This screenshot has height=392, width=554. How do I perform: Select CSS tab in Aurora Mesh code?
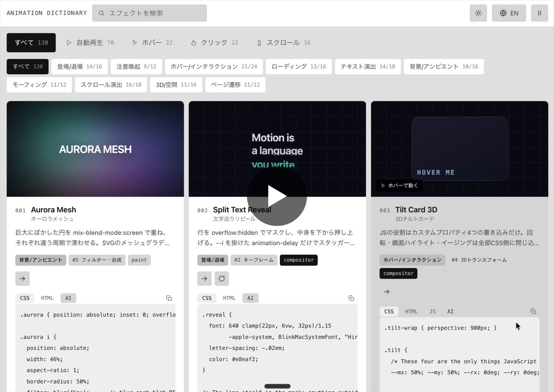tap(25, 298)
